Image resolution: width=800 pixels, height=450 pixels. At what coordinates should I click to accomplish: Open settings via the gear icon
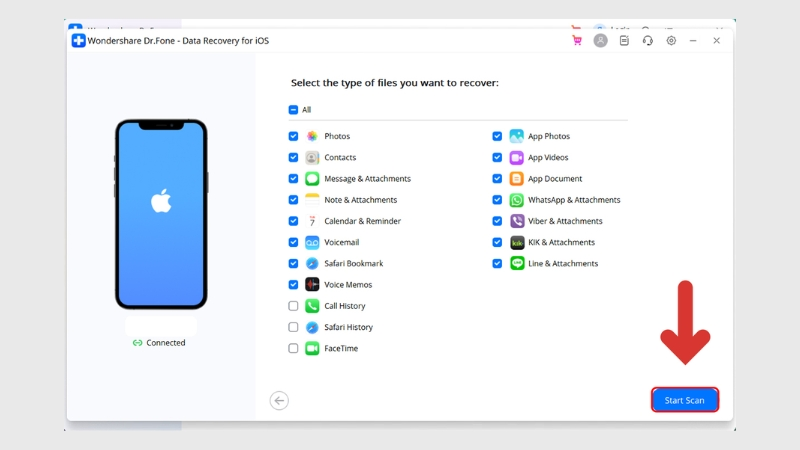click(x=671, y=41)
